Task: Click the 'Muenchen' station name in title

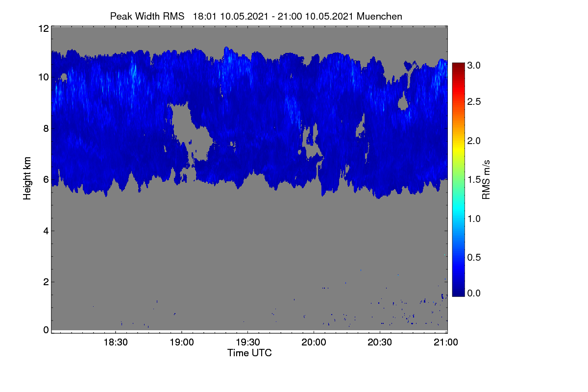Action: click(380, 16)
